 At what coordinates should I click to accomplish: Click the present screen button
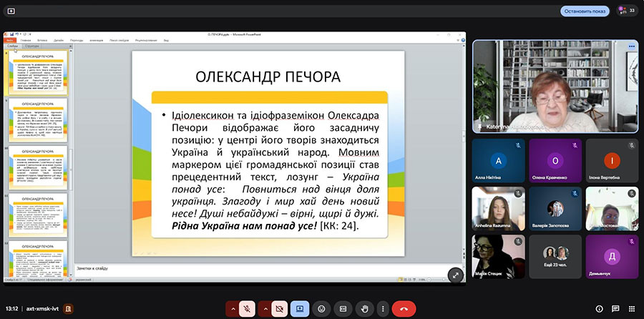[x=300, y=309]
